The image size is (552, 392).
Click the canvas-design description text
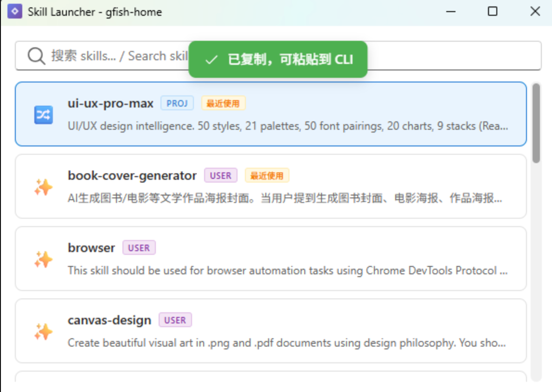[x=287, y=343]
